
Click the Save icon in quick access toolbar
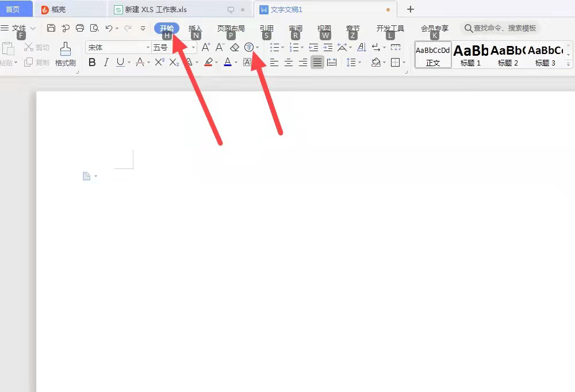[51, 28]
